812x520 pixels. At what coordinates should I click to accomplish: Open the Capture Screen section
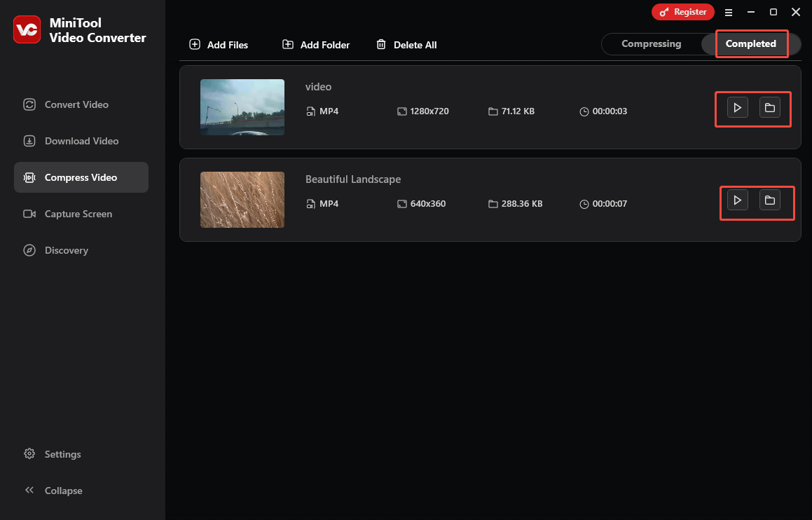click(81, 214)
